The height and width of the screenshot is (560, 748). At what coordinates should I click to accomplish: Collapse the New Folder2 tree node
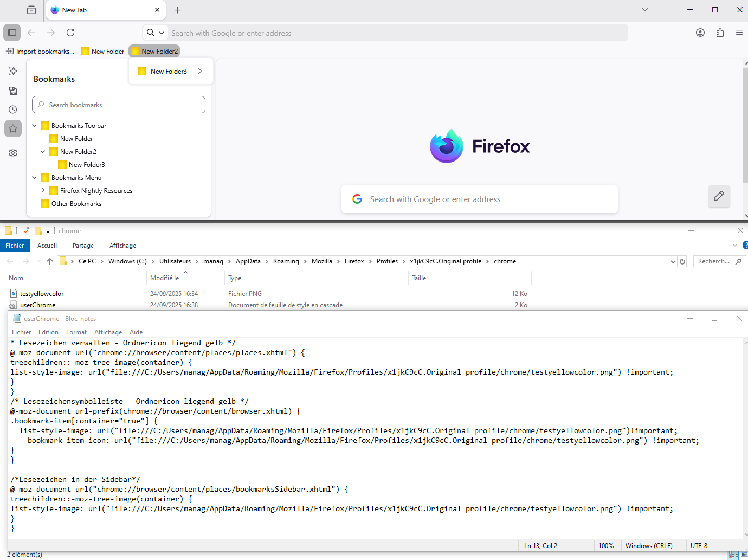point(43,152)
